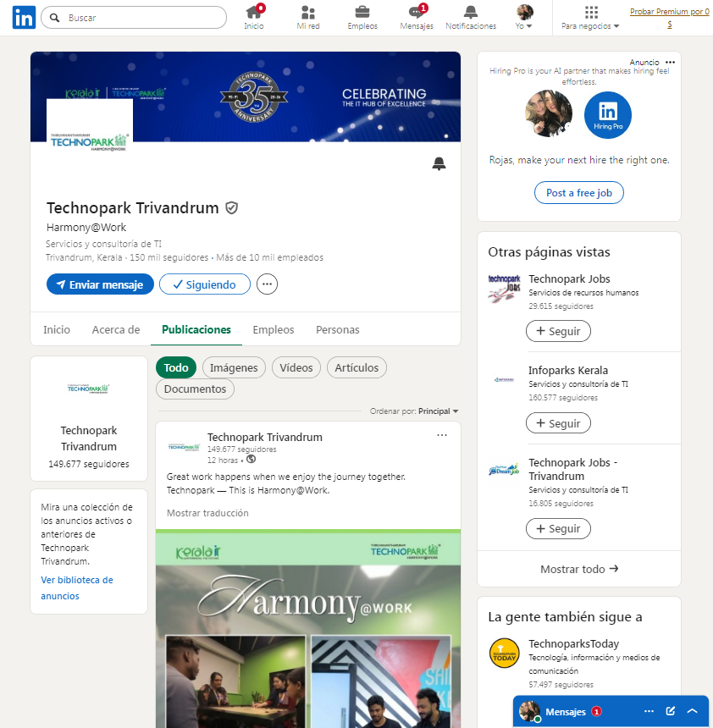The width and height of the screenshot is (713, 728).
Task: Open the three-dot menu on the Technopark post
Action: 442,435
